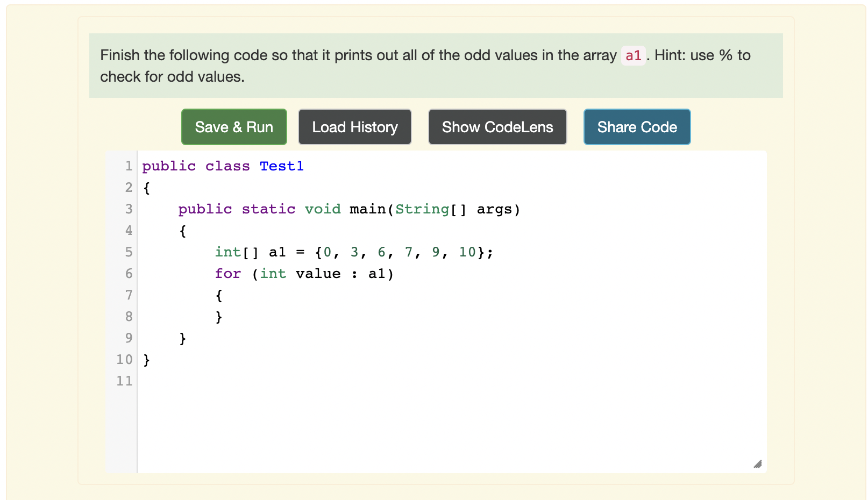Click line number 11 in the gutter
Image resolution: width=868 pixels, height=500 pixels.
click(x=124, y=381)
